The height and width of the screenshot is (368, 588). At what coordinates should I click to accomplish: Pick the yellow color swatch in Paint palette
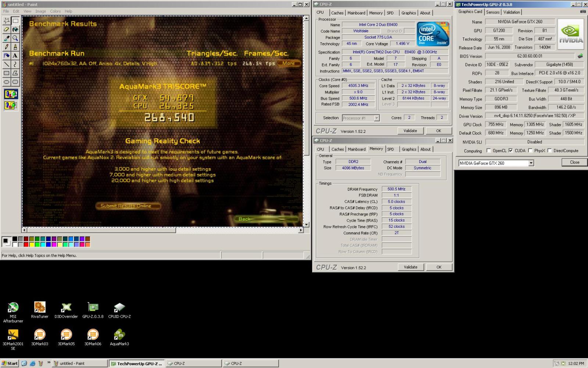point(32,244)
